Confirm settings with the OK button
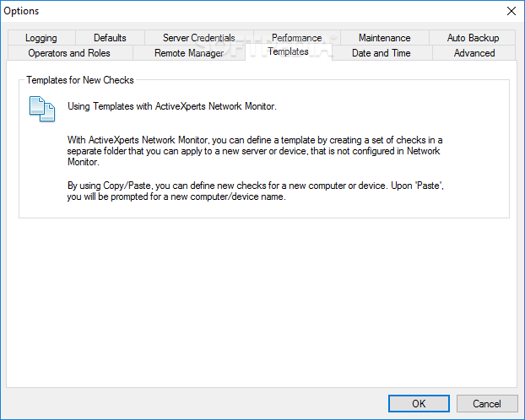Viewport: 525px width, 420px height. click(419, 404)
